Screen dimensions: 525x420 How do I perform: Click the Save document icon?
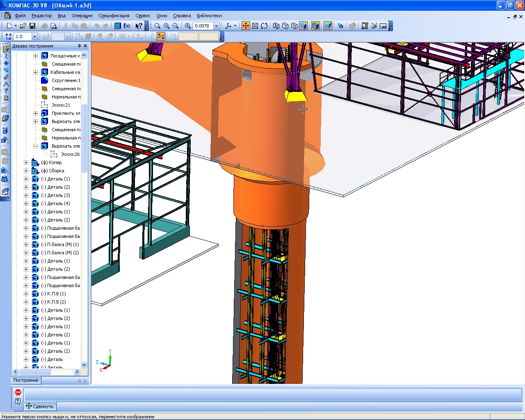[32, 26]
